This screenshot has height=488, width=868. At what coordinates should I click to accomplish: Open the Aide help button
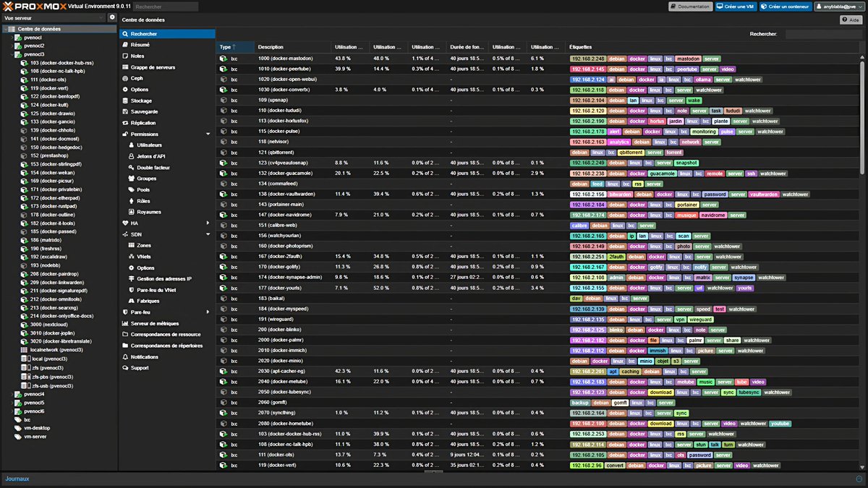point(850,20)
